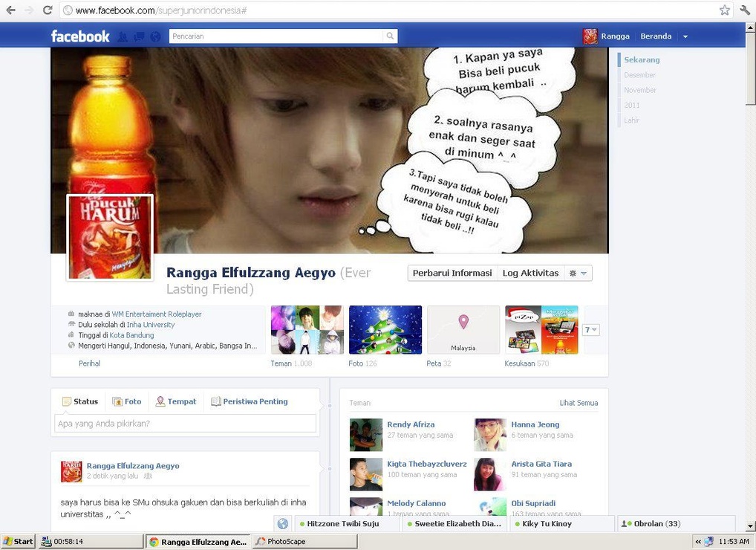Click the Windows Start button
The width and height of the screenshot is (756, 550).
click(18, 541)
